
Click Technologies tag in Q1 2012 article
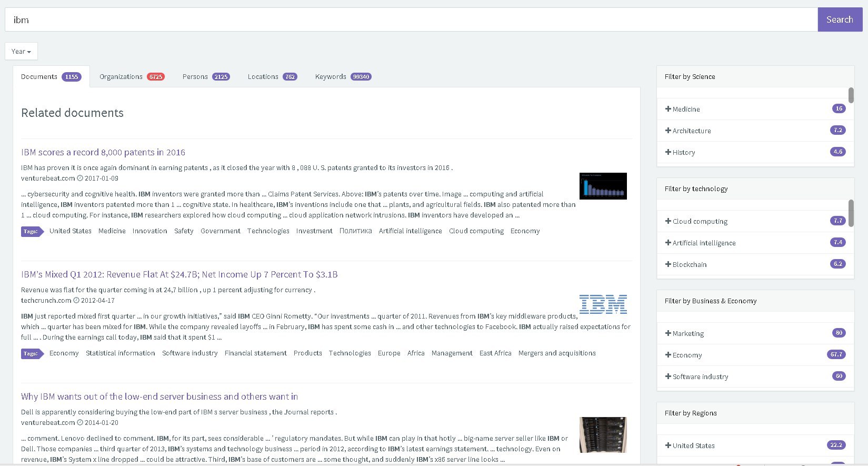(x=350, y=353)
